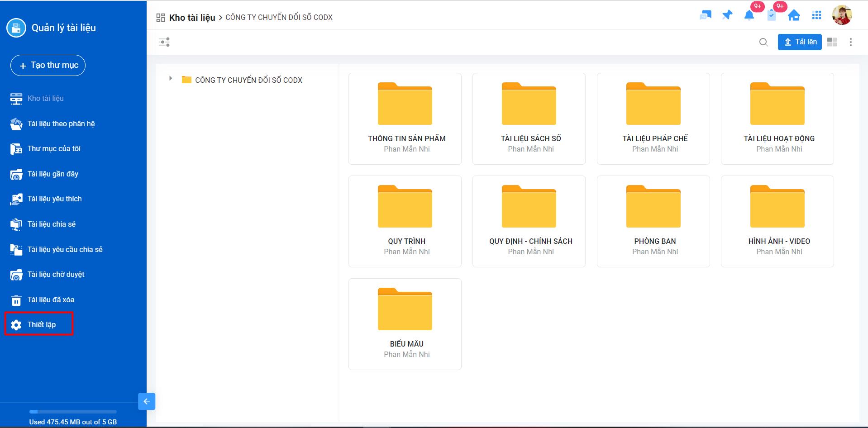This screenshot has height=428, width=868.
Task: View Tài liệu chờ duyệt
Action: click(48, 275)
